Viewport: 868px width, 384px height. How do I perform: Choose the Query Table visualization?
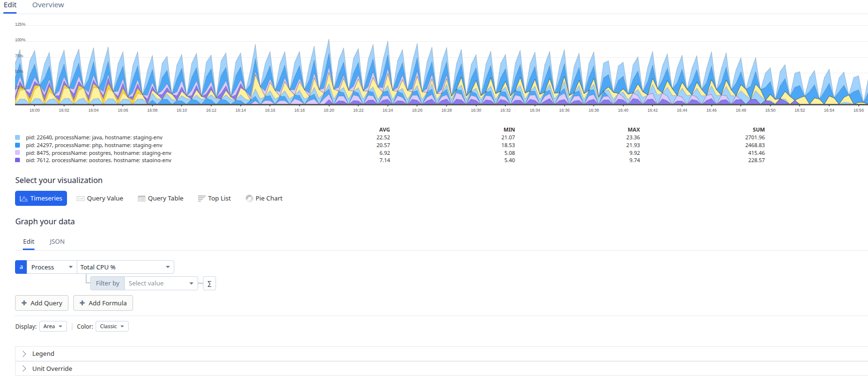[161, 198]
